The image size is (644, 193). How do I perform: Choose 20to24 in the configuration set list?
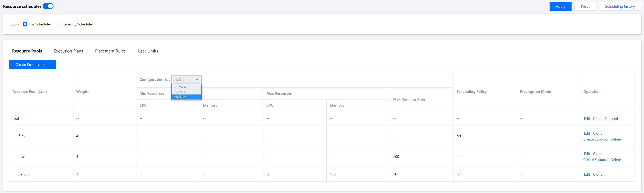coord(186,87)
